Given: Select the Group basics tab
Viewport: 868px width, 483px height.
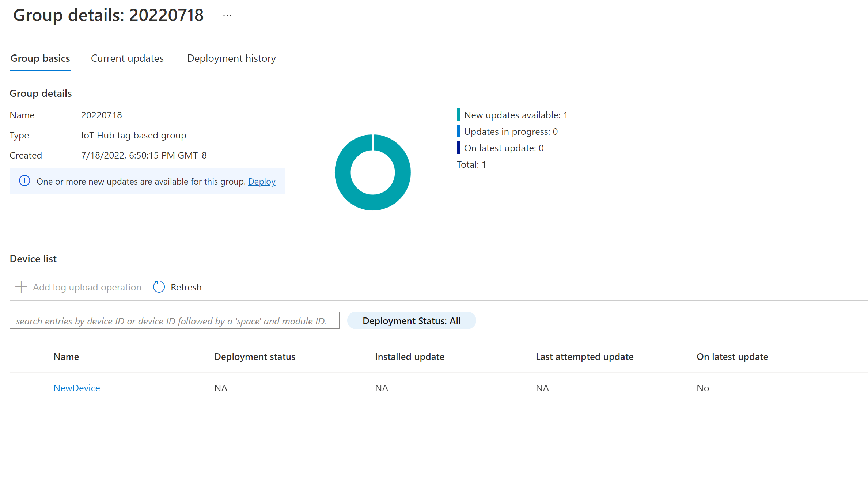Looking at the screenshot, I should click(40, 58).
